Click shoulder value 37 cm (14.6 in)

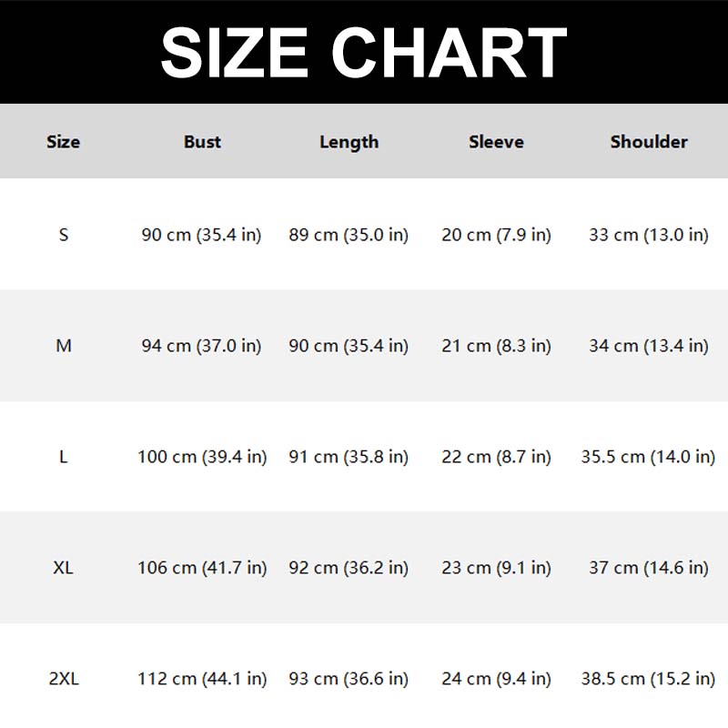pos(648,568)
